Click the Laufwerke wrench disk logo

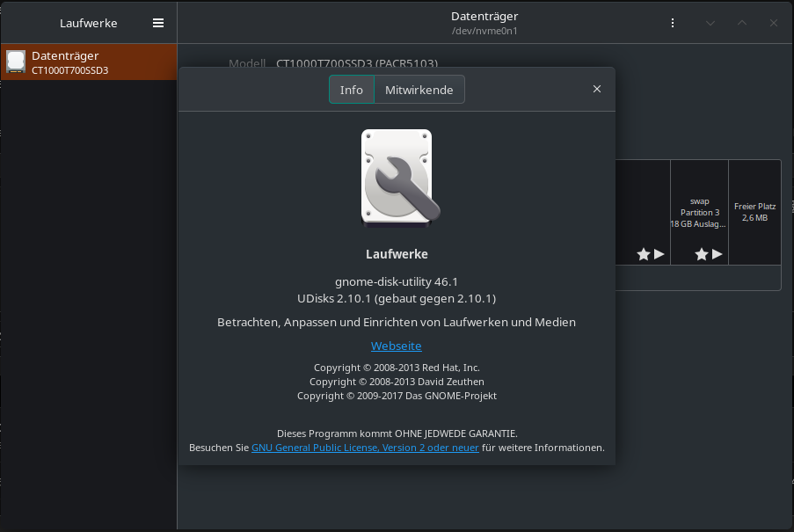pyautogui.click(x=399, y=178)
